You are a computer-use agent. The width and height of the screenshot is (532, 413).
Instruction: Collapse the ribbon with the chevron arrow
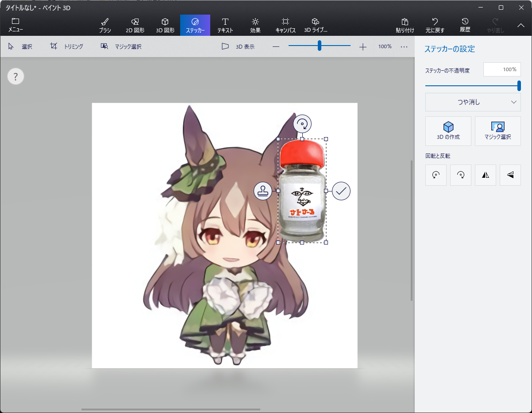coord(521,25)
